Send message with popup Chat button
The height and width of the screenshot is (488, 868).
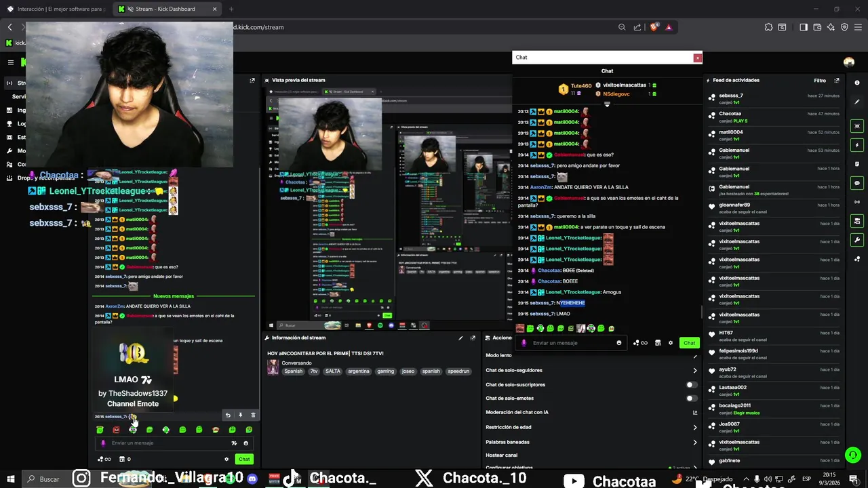689,343
